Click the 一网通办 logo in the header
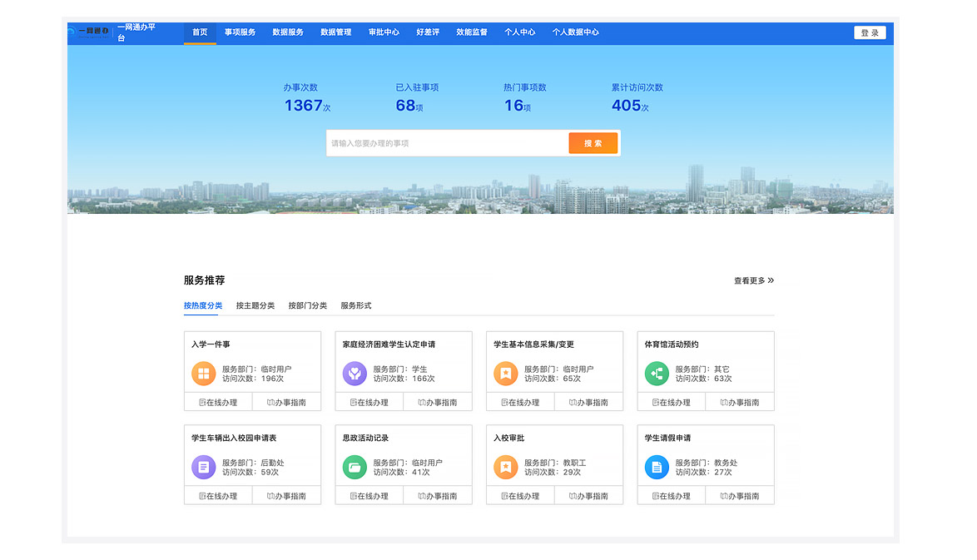Image resolution: width=977 pixels, height=560 pixels. click(92, 32)
